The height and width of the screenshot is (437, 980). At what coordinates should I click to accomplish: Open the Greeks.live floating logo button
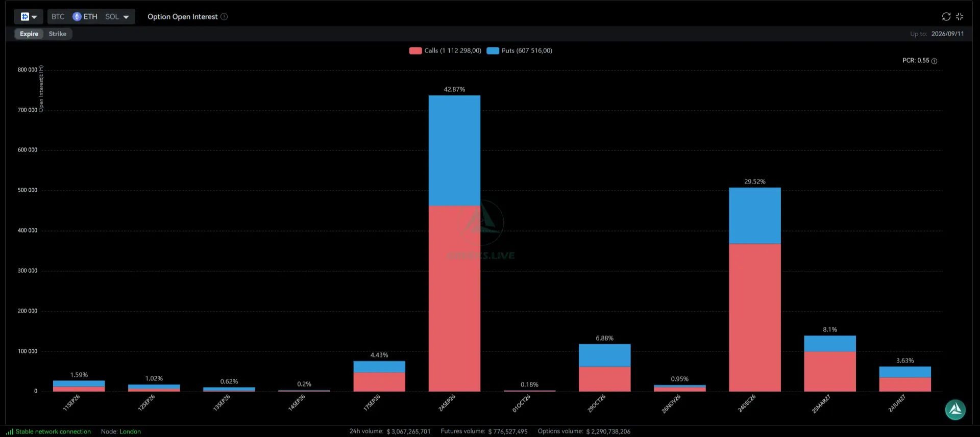(955, 409)
